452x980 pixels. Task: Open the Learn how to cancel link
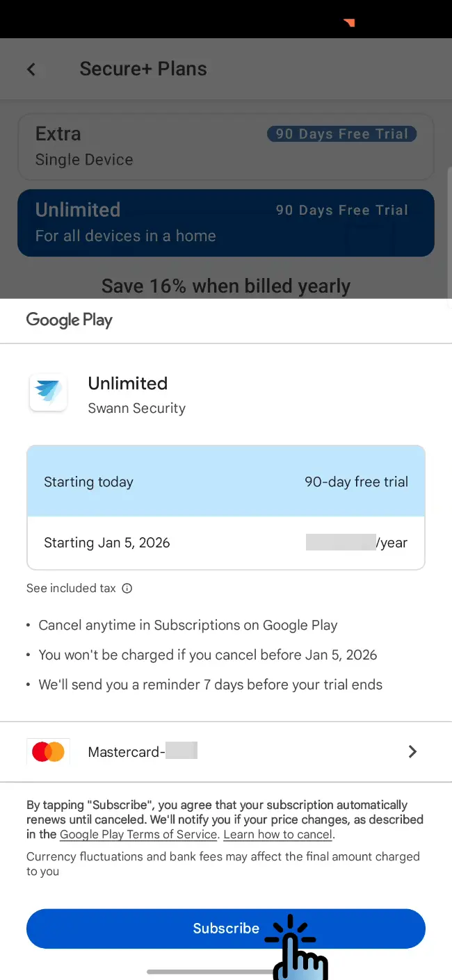pos(278,834)
